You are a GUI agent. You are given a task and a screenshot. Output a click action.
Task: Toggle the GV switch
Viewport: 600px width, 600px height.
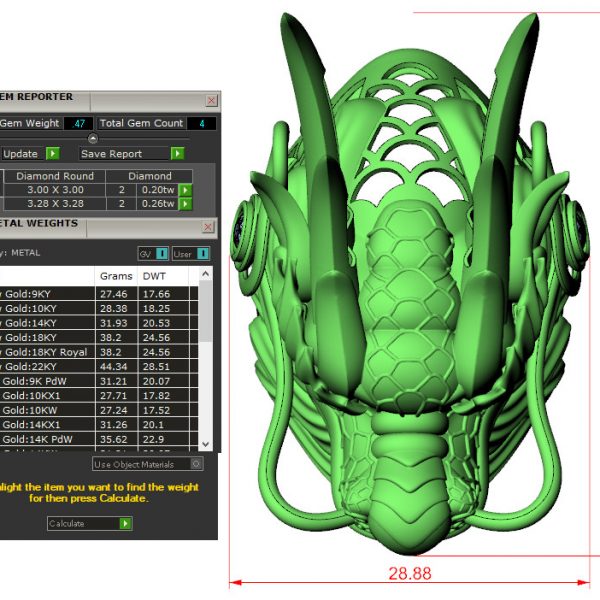pos(152,254)
